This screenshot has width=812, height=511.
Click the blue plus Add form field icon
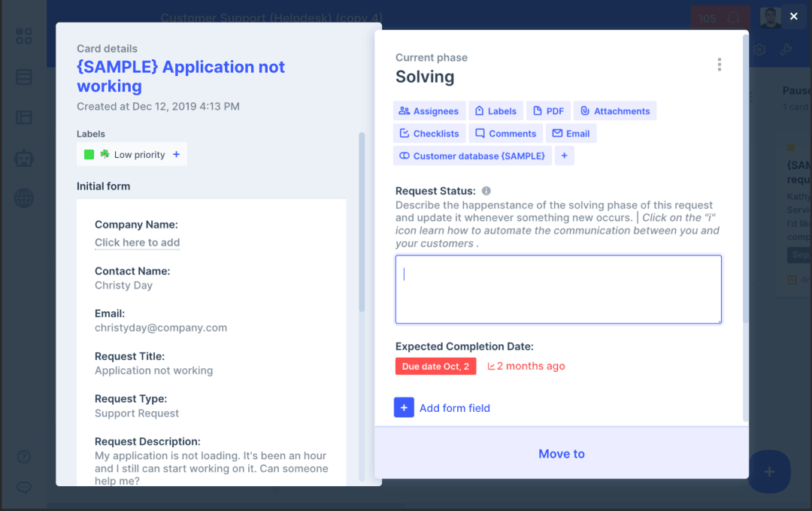click(404, 408)
